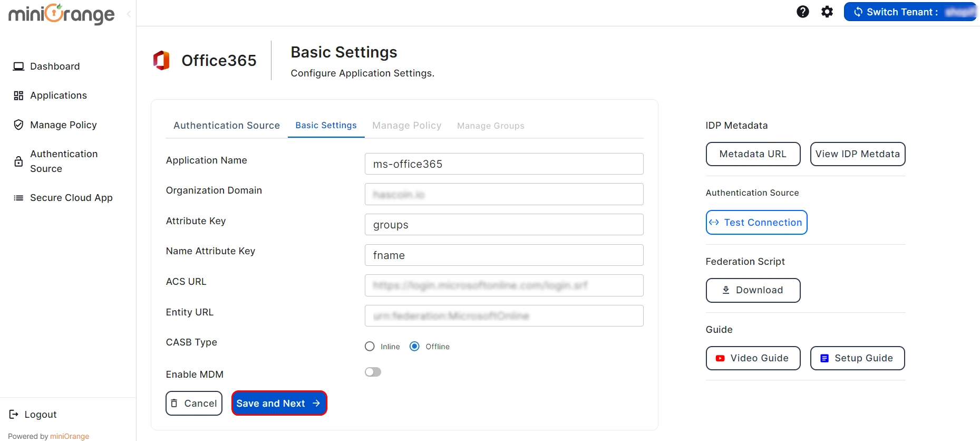Download the Federation Script

click(x=753, y=290)
